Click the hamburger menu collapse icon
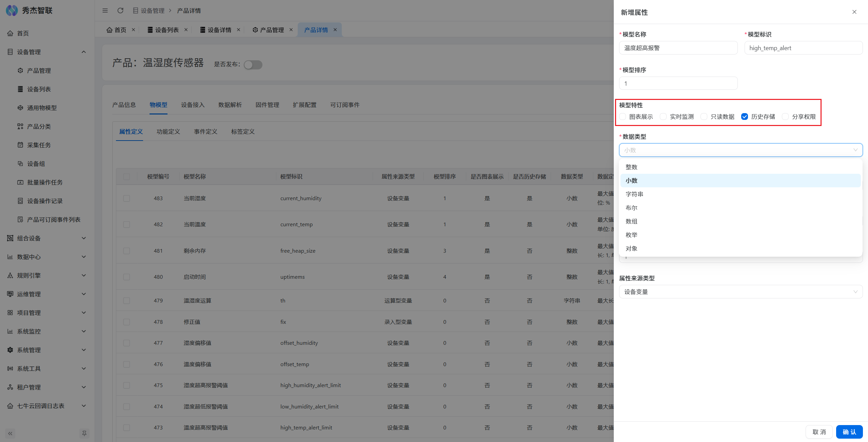Screen dimensions: 868x442 (105, 10)
